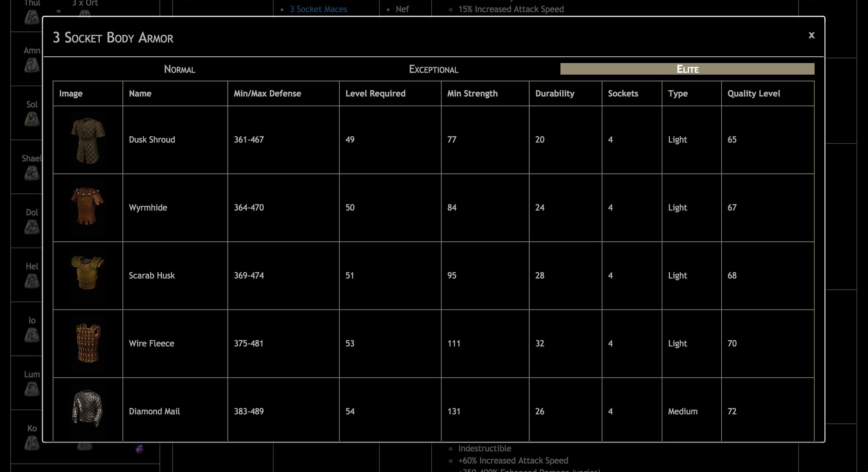This screenshot has width=868, height=472.
Task: Click the Lum rune icon
Action: pos(32,389)
